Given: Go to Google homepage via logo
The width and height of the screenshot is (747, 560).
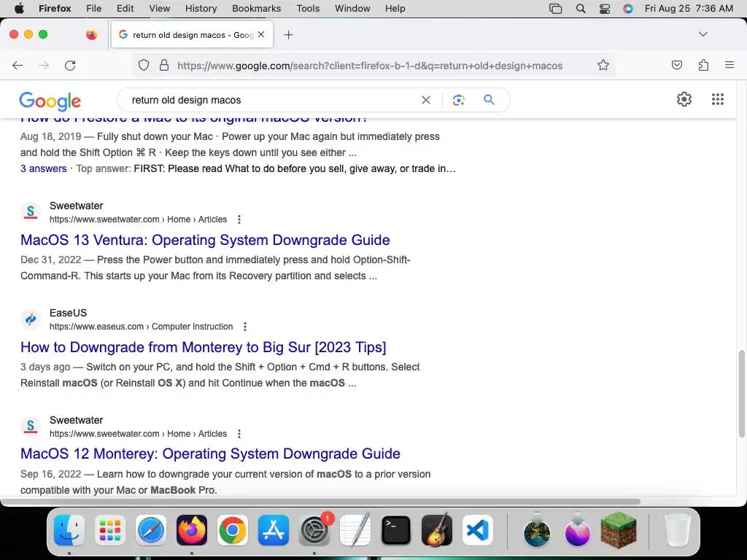Looking at the screenshot, I should [x=50, y=101].
